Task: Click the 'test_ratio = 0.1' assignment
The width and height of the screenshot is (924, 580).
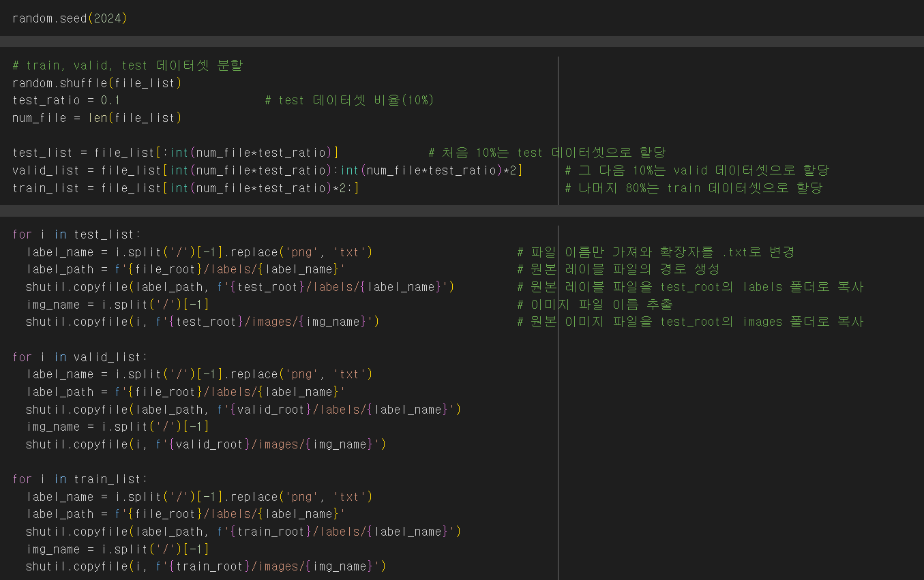Action: click(x=66, y=100)
